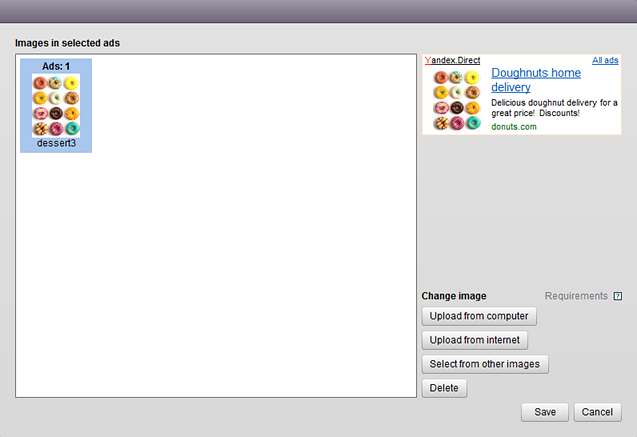The height and width of the screenshot is (437, 637).
Task: Click the dessert3 file name caption
Action: (x=56, y=143)
